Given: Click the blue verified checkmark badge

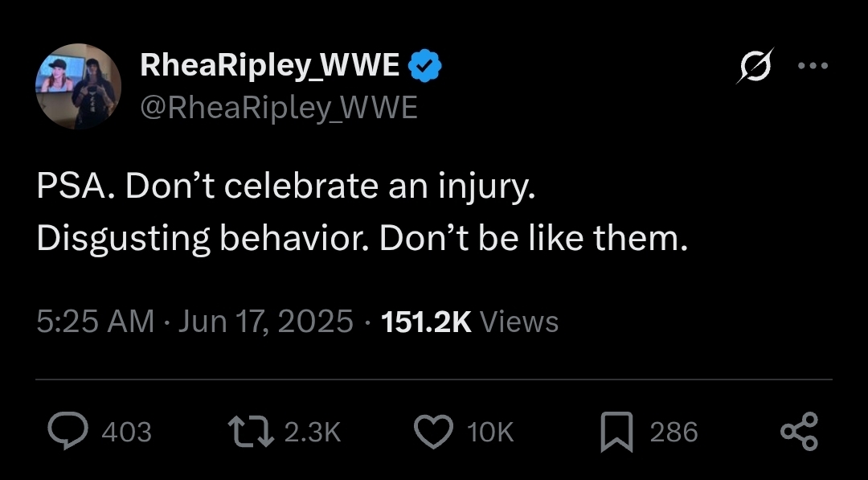Looking at the screenshot, I should (424, 66).
